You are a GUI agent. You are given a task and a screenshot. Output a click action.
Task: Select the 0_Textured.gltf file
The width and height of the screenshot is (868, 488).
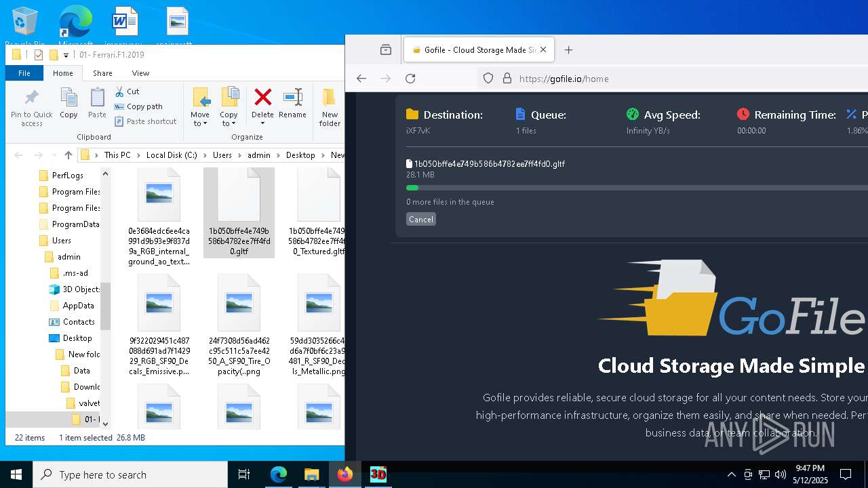(x=318, y=213)
